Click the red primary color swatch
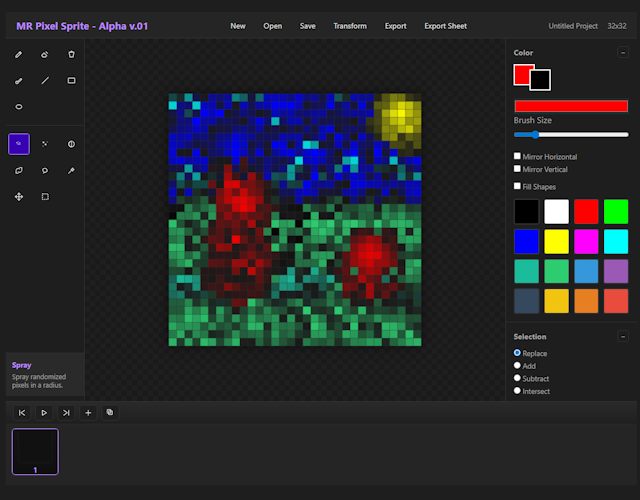The width and height of the screenshot is (640, 500). tap(522, 73)
